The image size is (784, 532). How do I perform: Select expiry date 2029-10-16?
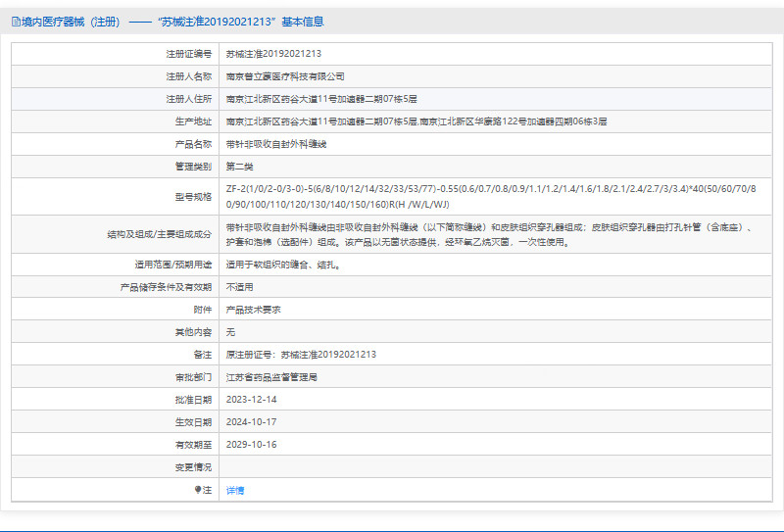tap(251, 445)
